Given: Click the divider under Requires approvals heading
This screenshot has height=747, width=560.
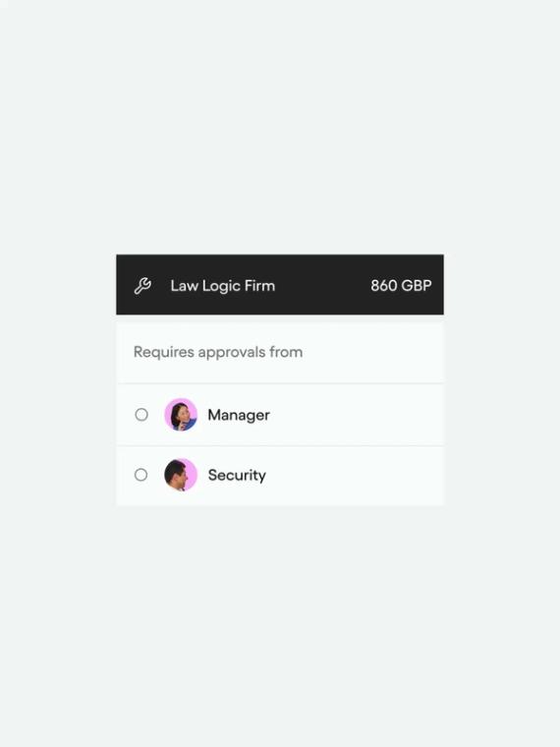Looking at the screenshot, I should pyautogui.click(x=280, y=383).
